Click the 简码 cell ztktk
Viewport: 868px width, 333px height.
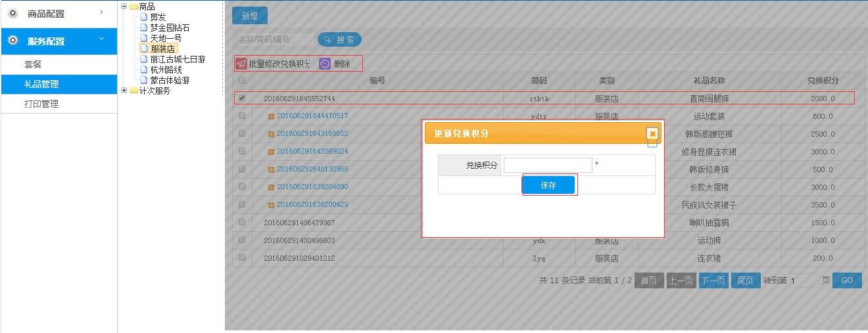[539, 99]
